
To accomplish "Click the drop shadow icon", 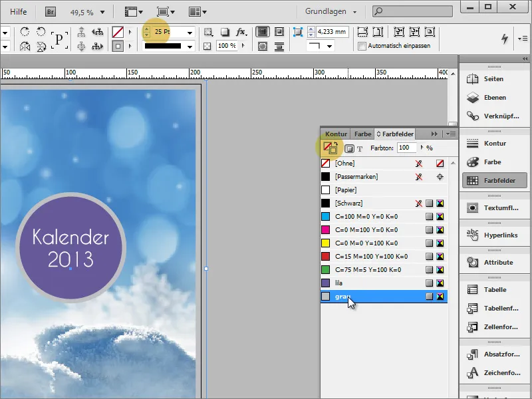I will tap(225, 32).
